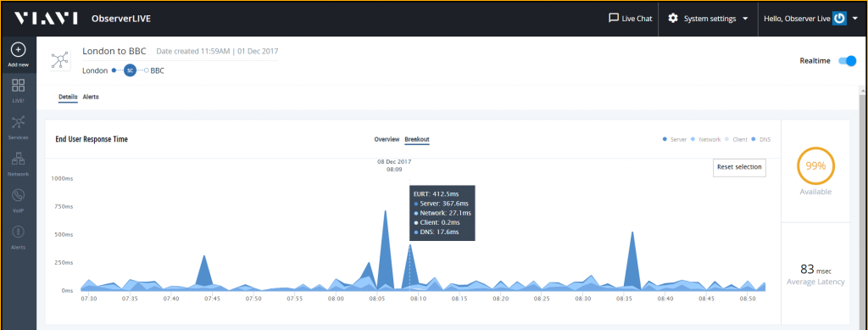This screenshot has height=330, width=868.
Task: Click the service topology icon beside London to BBC
Action: (x=59, y=60)
